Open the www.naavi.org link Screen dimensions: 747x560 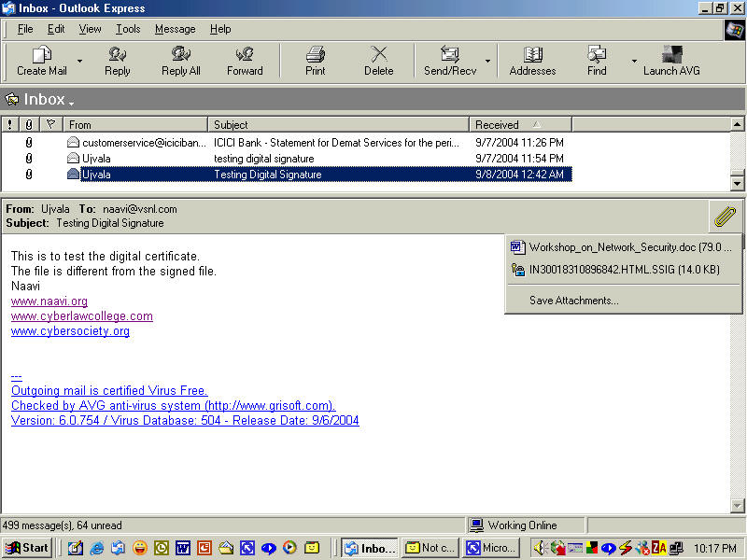(x=49, y=301)
